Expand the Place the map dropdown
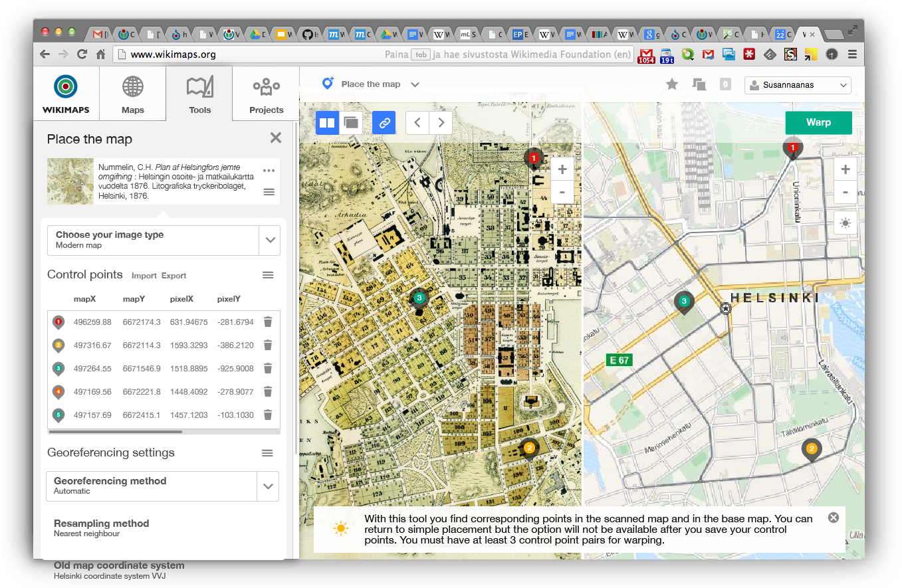The width and height of the screenshot is (902, 588). tap(415, 84)
